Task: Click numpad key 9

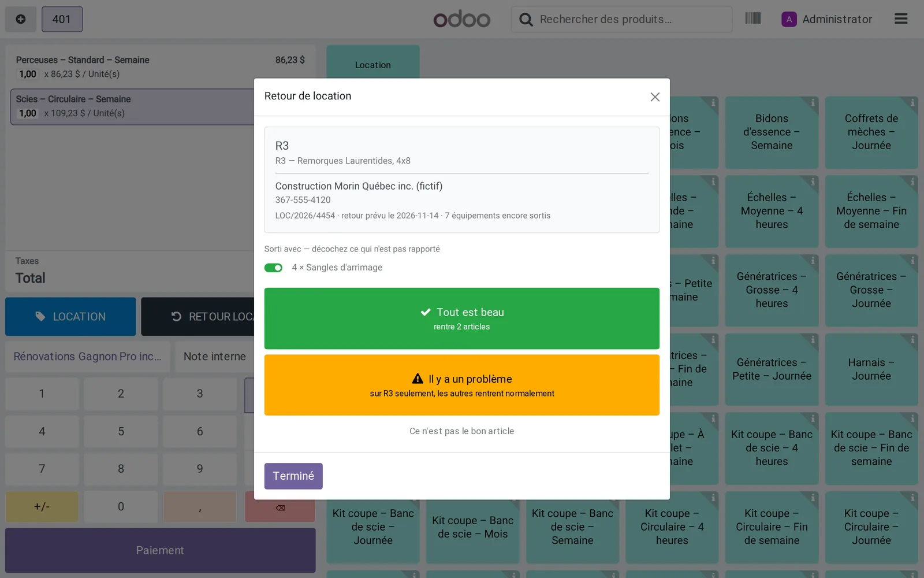Action: pos(200,469)
